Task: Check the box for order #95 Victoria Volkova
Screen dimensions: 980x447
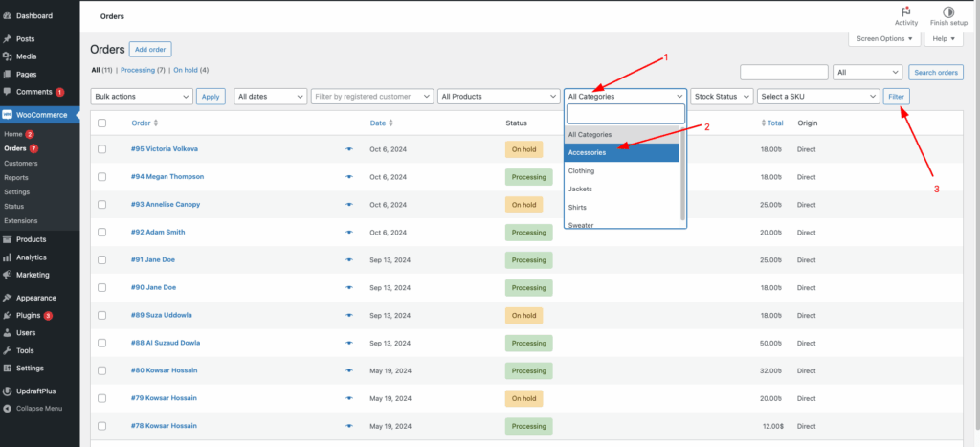Action: pyautogui.click(x=101, y=149)
